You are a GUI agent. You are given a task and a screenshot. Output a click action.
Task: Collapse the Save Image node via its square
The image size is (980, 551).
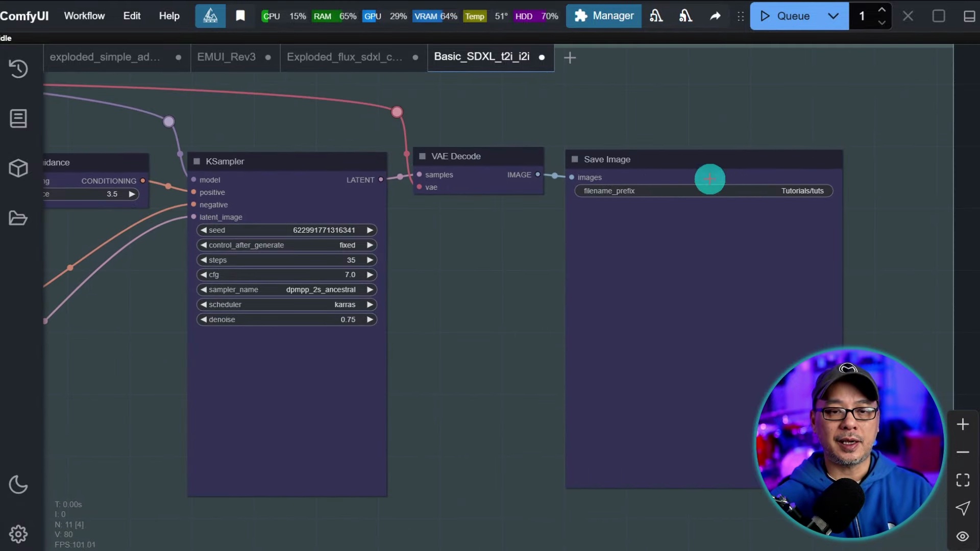pos(575,159)
